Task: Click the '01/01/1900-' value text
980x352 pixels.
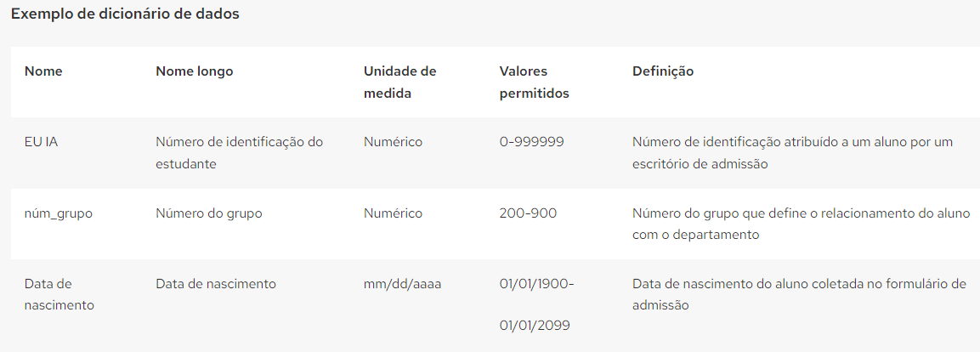Action: click(537, 284)
